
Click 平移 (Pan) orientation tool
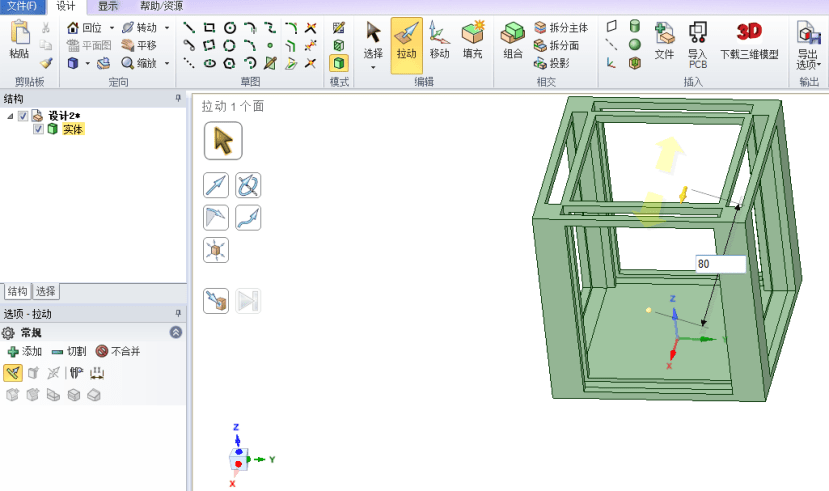point(139,45)
